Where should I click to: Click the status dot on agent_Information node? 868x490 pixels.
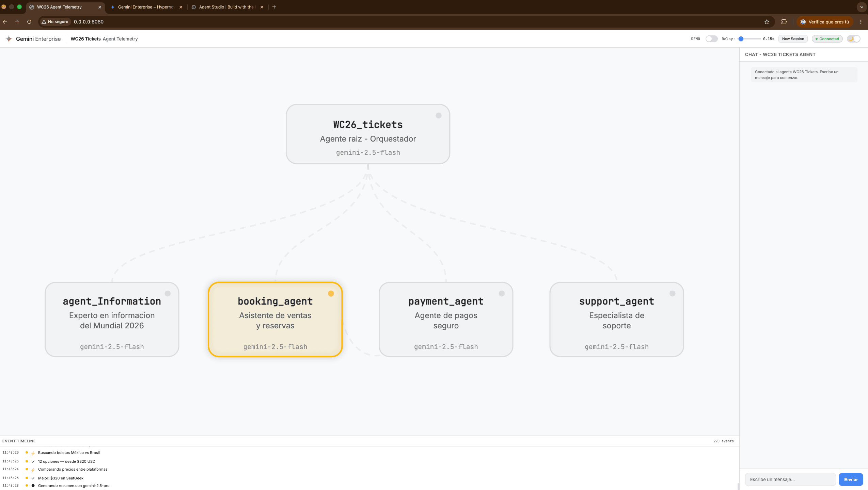click(x=168, y=293)
